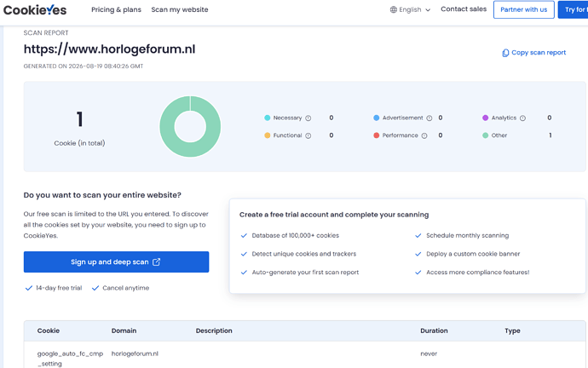This screenshot has width=588, height=368.
Task: Open the CookieYes logo home link
Action: (35, 9)
